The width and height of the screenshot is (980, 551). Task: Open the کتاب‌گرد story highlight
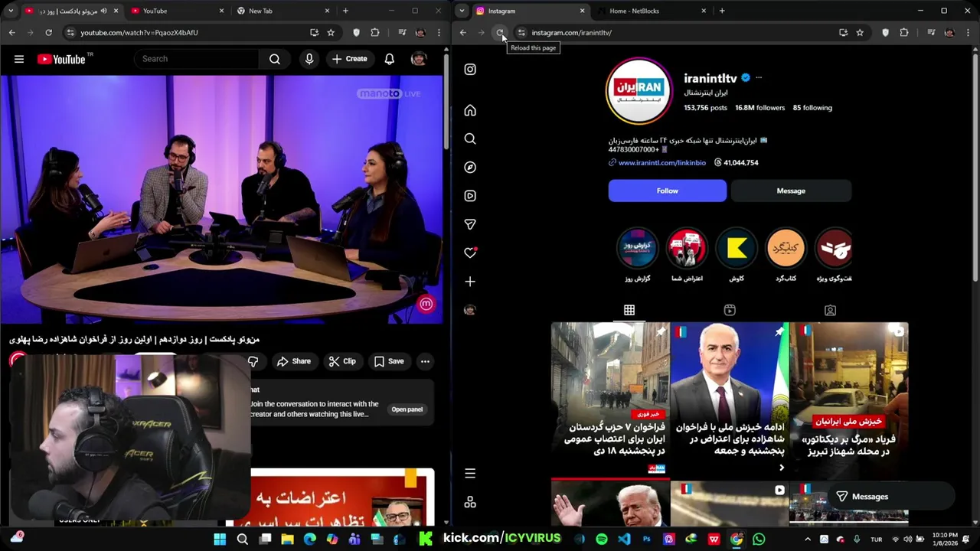[786, 248]
